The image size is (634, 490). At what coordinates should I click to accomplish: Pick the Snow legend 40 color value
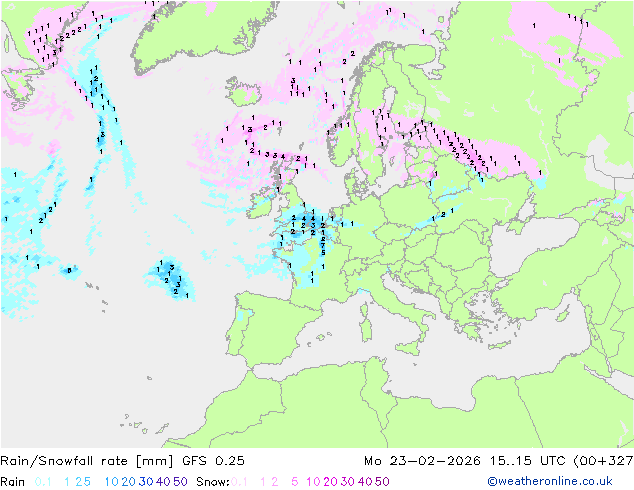coord(365,482)
